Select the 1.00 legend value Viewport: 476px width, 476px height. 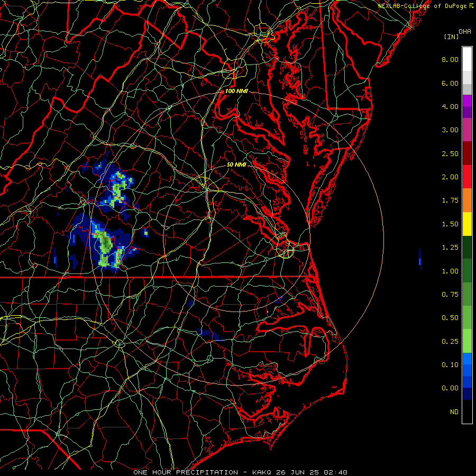coord(450,271)
